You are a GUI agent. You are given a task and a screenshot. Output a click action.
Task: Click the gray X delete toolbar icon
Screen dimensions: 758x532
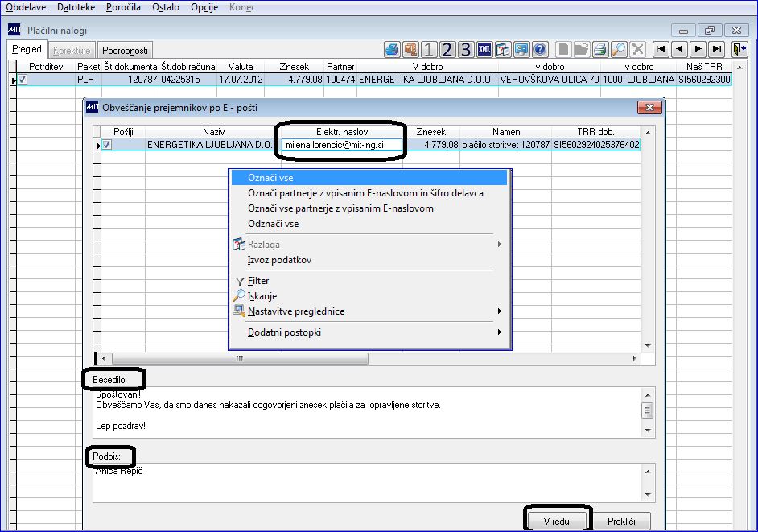click(637, 49)
